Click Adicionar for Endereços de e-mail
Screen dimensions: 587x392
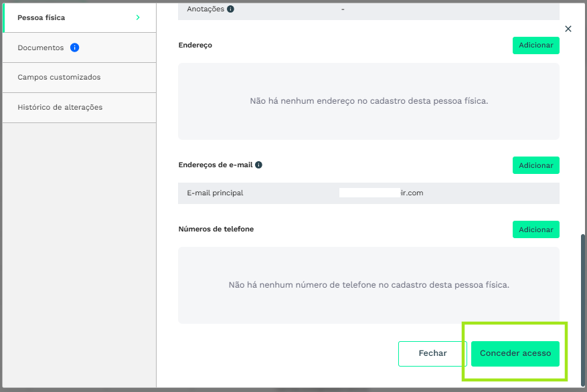(x=535, y=165)
